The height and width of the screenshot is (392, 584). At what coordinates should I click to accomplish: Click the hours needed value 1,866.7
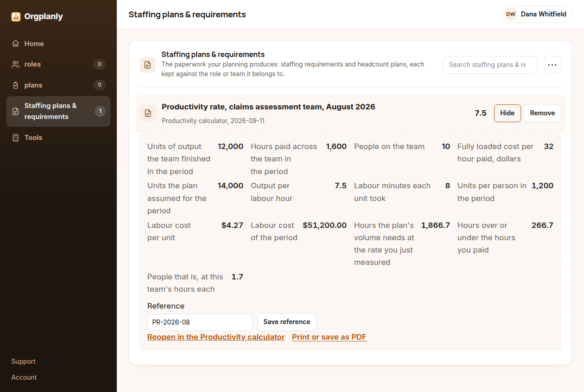click(436, 225)
